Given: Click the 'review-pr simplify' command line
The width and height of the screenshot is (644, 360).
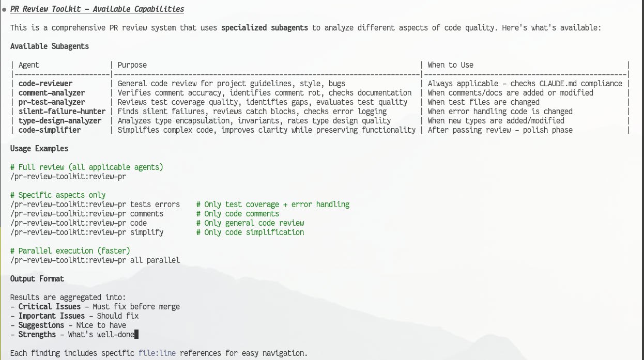Looking at the screenshot, I should [x=87, y=232].
